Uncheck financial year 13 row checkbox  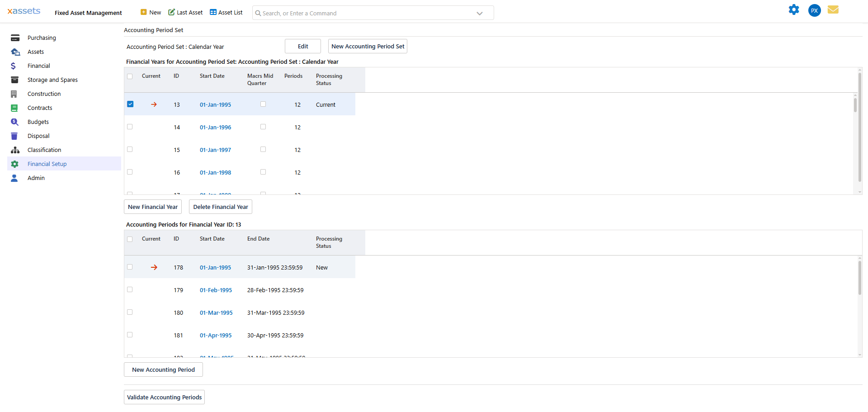click(x=130, y=104)
